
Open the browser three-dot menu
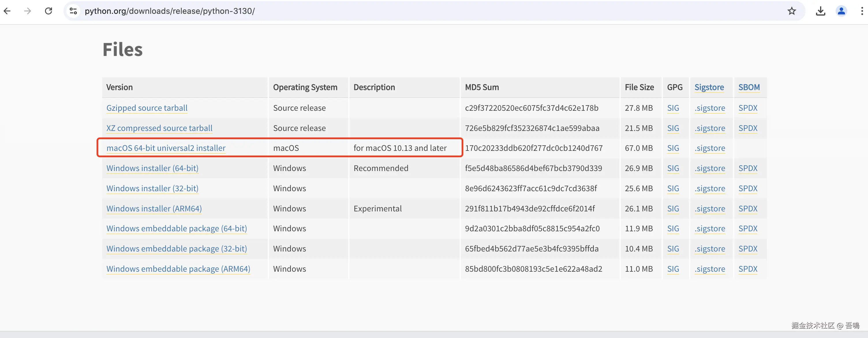coord(862,11)
